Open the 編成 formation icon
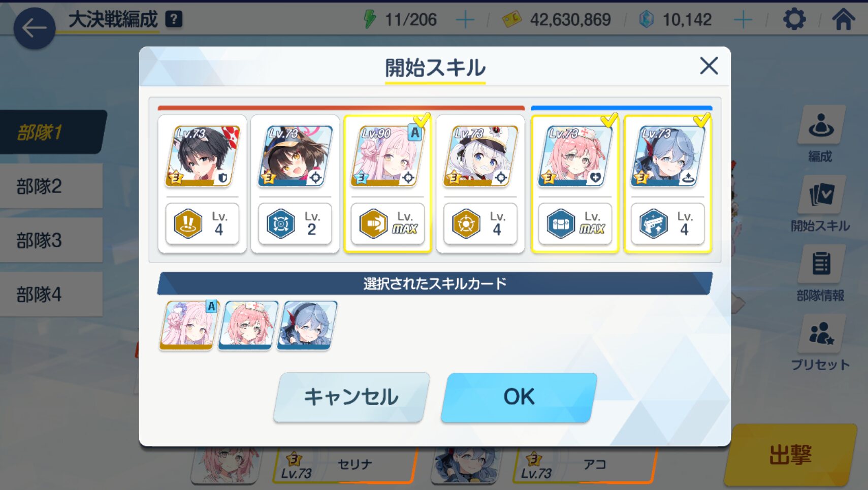Image resolution: width=868 pixels, height=490 pixels. click(821, 125)
